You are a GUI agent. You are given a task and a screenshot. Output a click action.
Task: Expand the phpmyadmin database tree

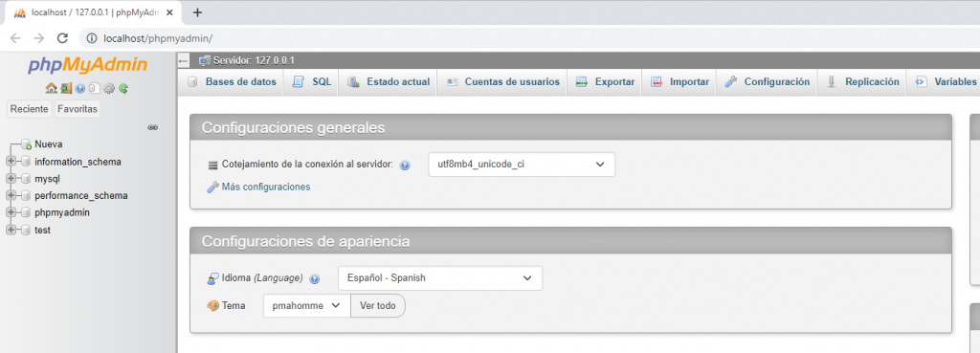[x=10, y=212]
